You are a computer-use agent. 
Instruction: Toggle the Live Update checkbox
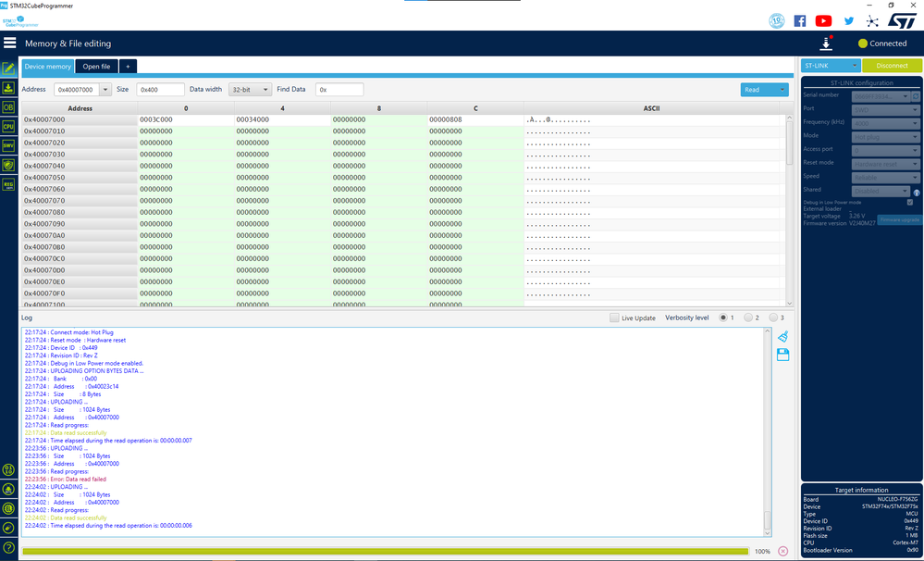click(x=614, y=318)
